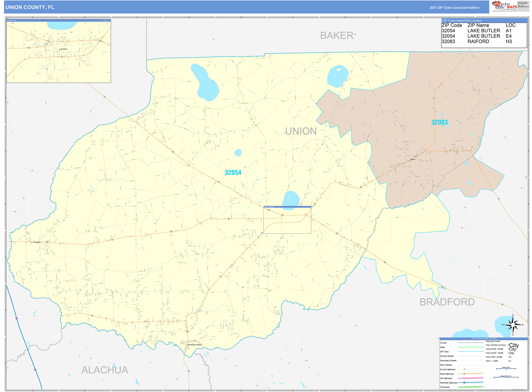Click the State Highways marker in legend
Viewport: 532px width, 392px height.
coord(464,374)
